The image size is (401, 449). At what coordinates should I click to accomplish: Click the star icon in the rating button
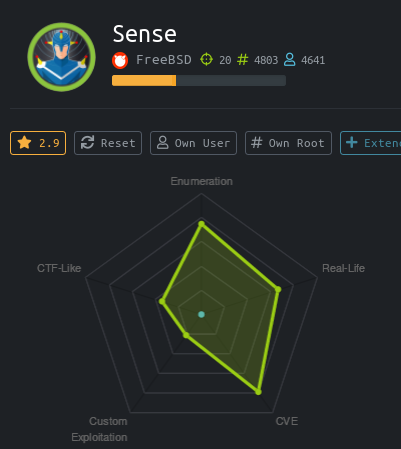tap(24, 143)
